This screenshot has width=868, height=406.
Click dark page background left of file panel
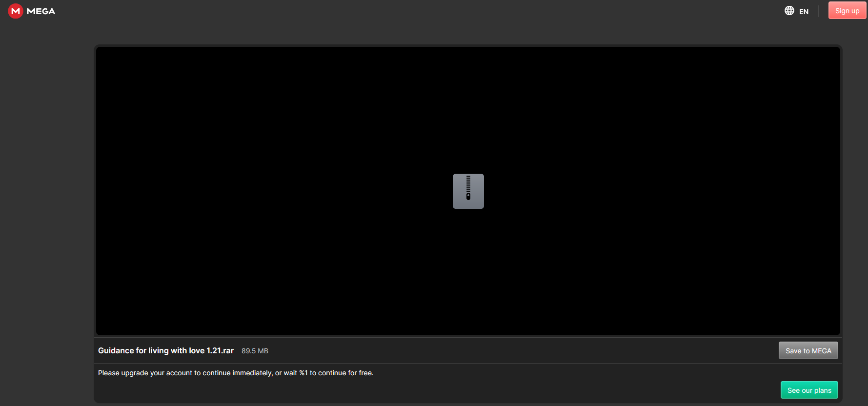pyautogui.click(x=46, y=195)
